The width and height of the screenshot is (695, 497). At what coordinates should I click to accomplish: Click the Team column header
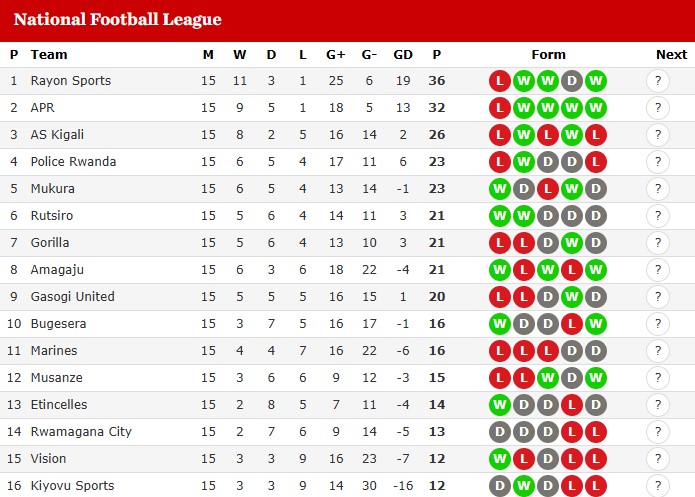click(x=49, y=55)
